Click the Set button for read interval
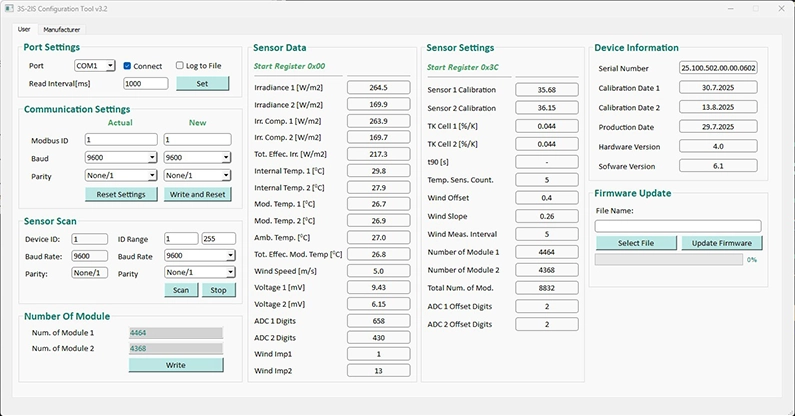Viewport: 795px width, 416px height. (x=202, y=84)
